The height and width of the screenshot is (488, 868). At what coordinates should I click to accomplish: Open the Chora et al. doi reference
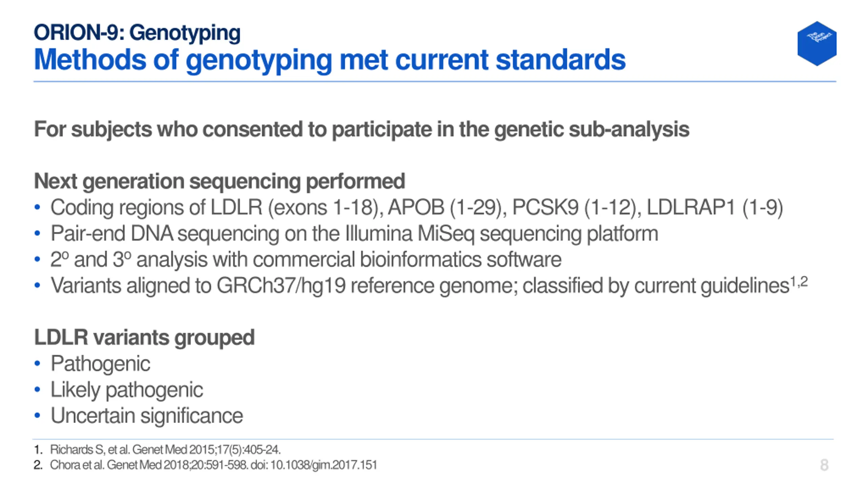(x=214, y=465)
